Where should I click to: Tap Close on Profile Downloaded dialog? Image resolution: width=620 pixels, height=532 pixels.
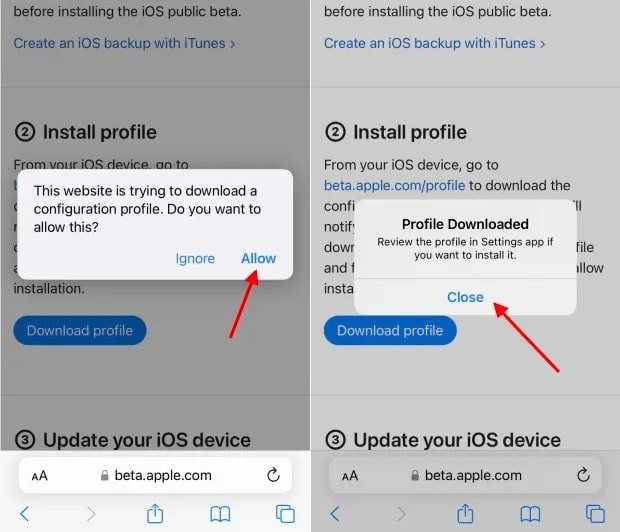[x=465, y=297]
